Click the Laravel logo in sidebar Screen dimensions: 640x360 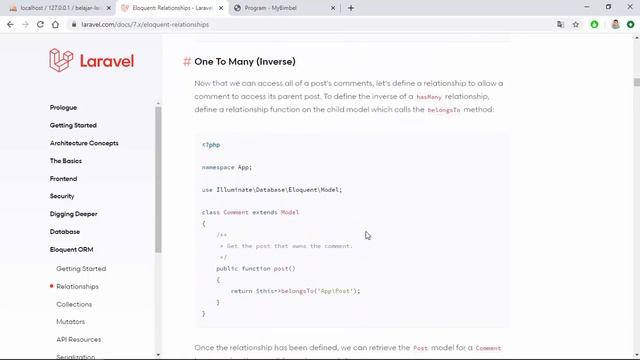(x=91, y=60)
